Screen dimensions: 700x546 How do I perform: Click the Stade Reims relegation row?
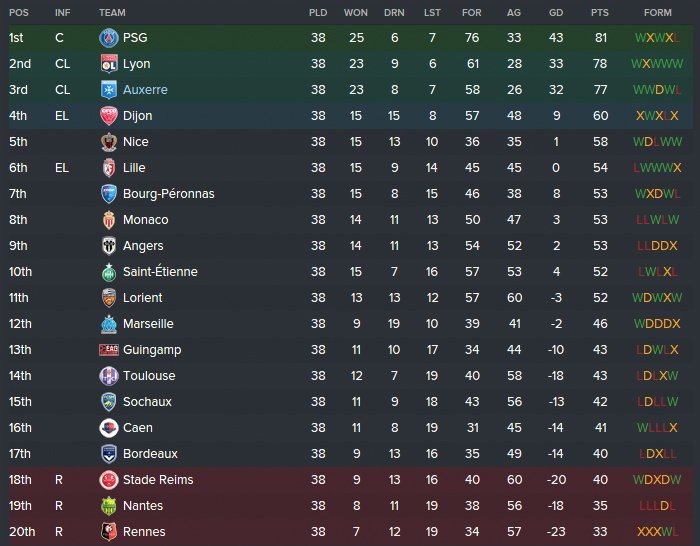click(x=350, y=480)
